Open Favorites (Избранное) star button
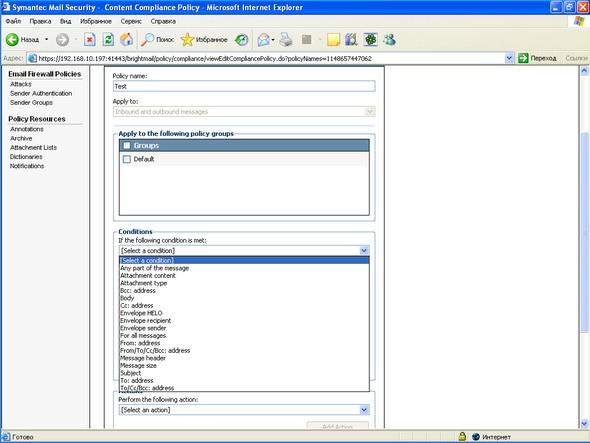 click(204, 40)
